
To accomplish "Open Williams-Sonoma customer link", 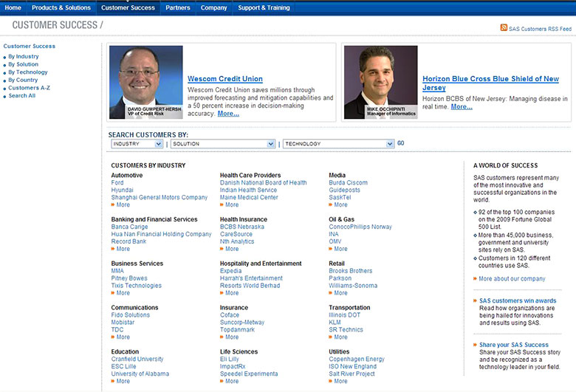I will pyautogui.click(x=353, y=286).
